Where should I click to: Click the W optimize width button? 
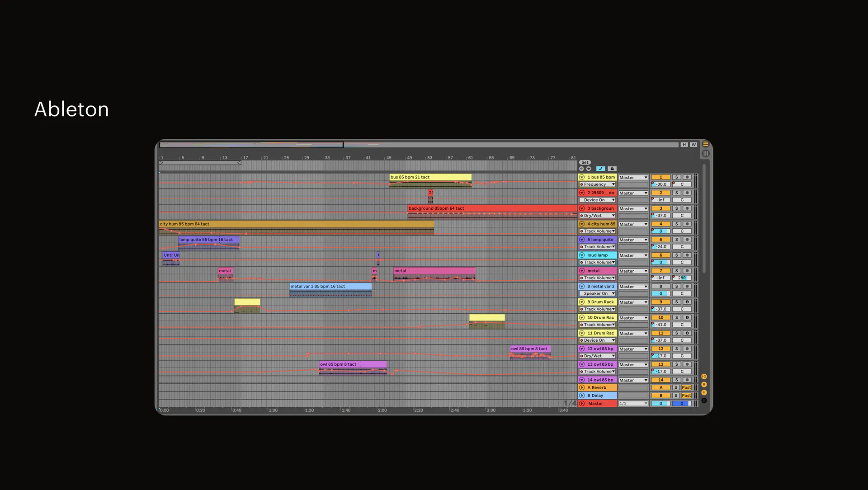pyautogui.click(x=693, y=145)
